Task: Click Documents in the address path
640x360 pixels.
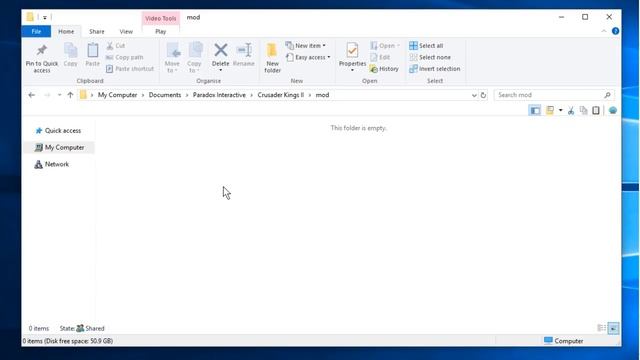Action: pyautogui.click(x=165, y=95)
